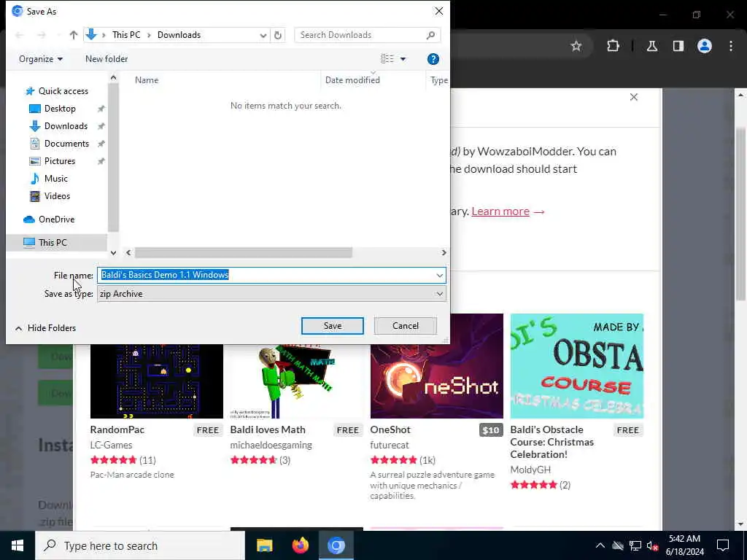This screenshot has width=747, height=560.
Task: Click the change view layout icon
Action: 387,58
